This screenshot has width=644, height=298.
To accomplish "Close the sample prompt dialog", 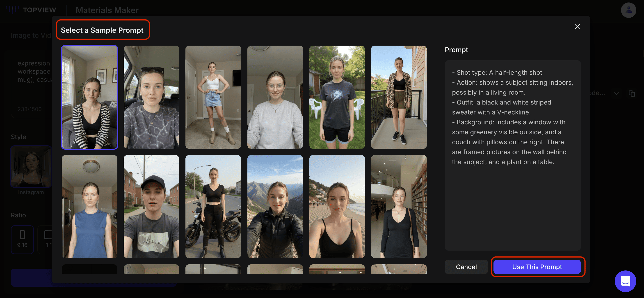I will coord(577,27).
